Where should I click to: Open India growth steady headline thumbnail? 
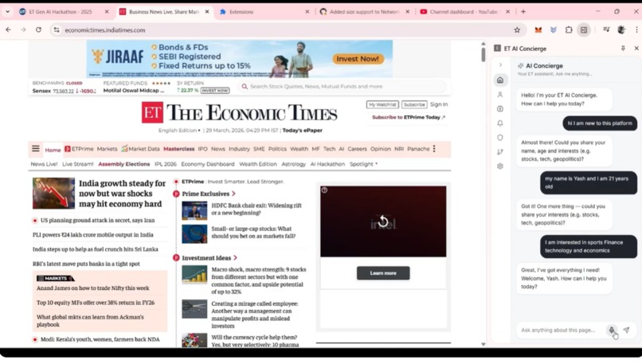(53, 194)
